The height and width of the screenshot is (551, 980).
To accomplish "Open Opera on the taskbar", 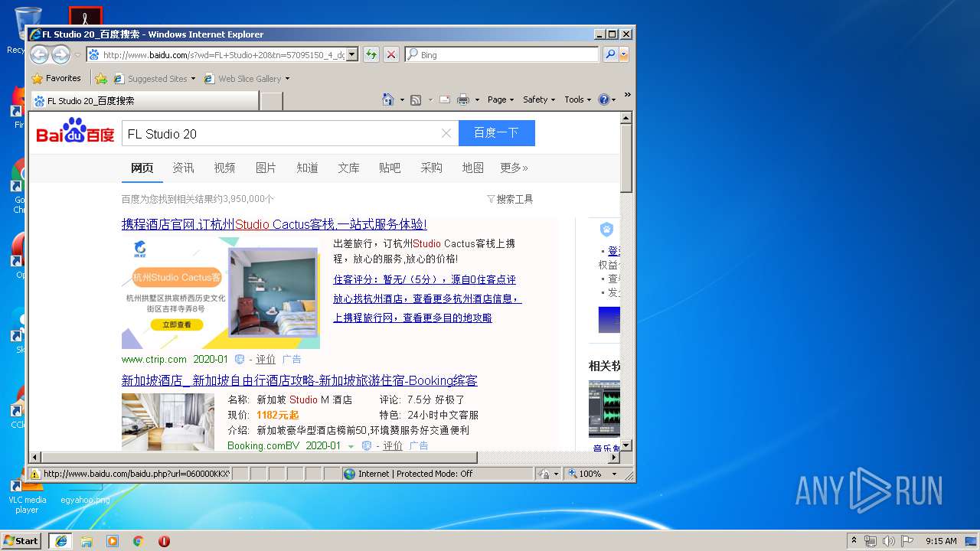I will pos(164,540).
